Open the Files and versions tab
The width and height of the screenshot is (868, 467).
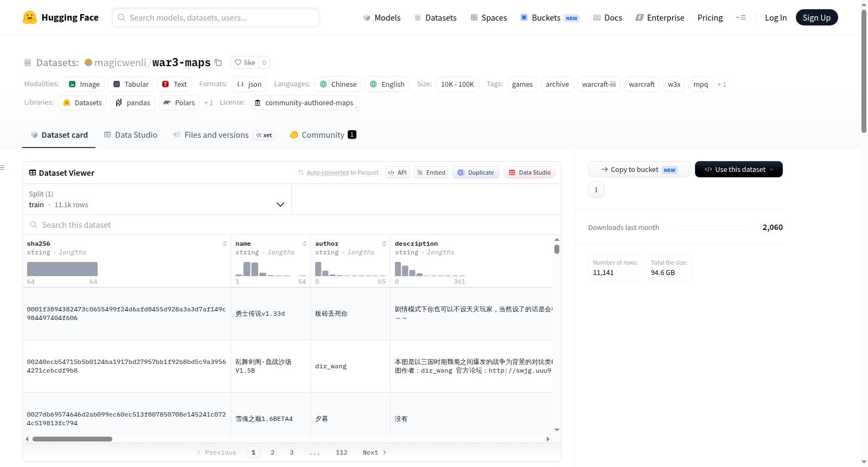(x=224, y=135)
